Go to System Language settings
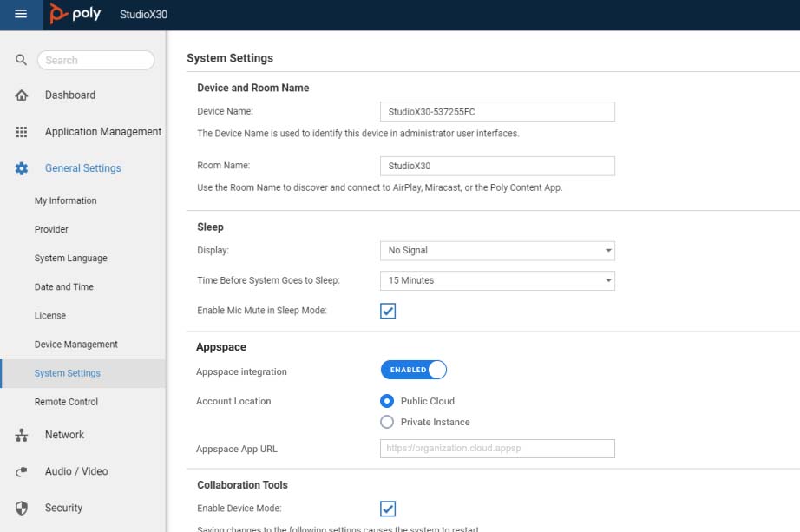Viewport: 800px width, 532px height. [70, 258]
